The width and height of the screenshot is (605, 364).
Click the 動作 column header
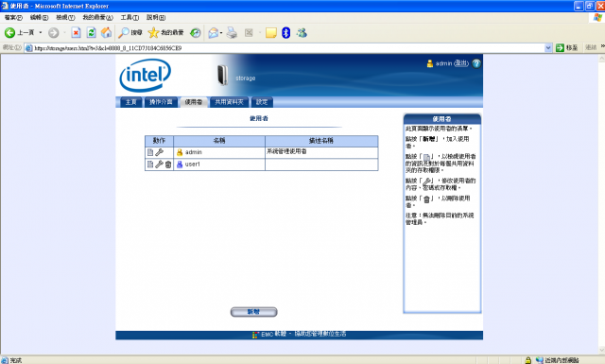pyautogui.click(x=159, y=141)
